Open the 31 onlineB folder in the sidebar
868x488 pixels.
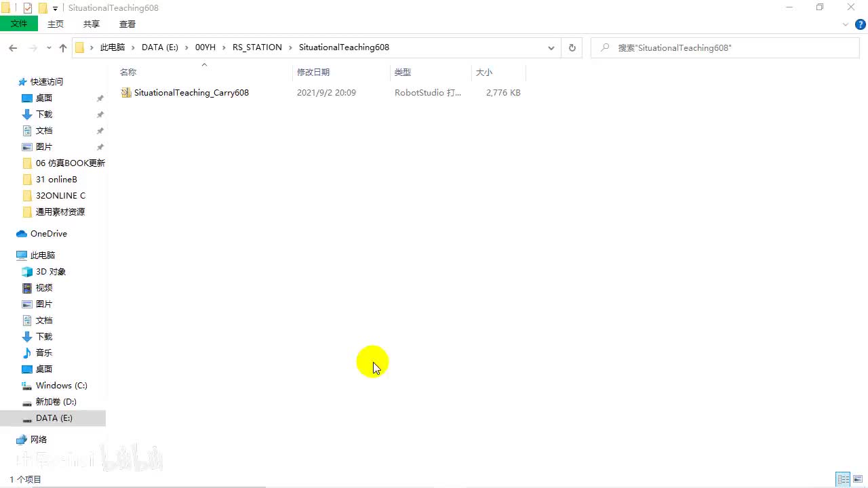(56, 179)
